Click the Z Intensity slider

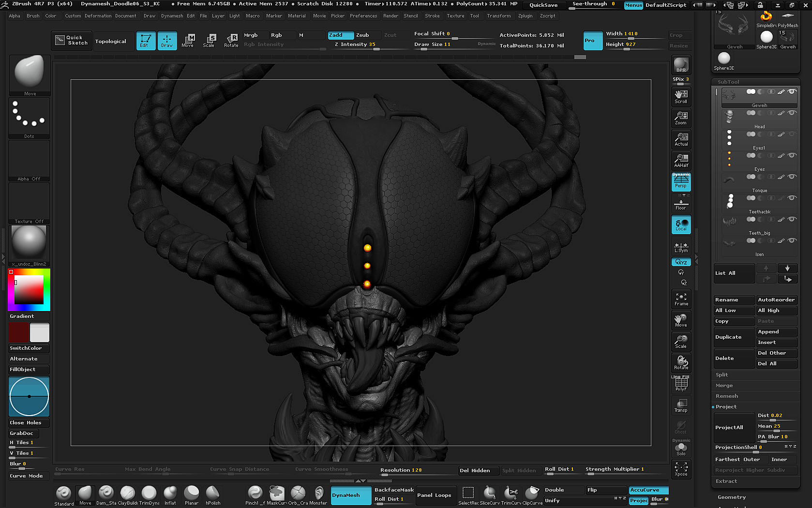(x=358, y=45)
